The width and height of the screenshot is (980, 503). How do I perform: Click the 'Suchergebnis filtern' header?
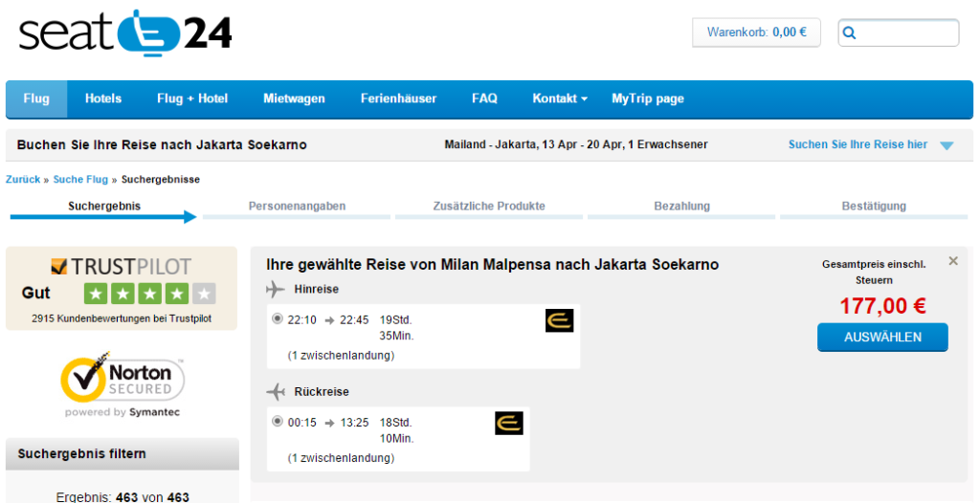point(122,453)
